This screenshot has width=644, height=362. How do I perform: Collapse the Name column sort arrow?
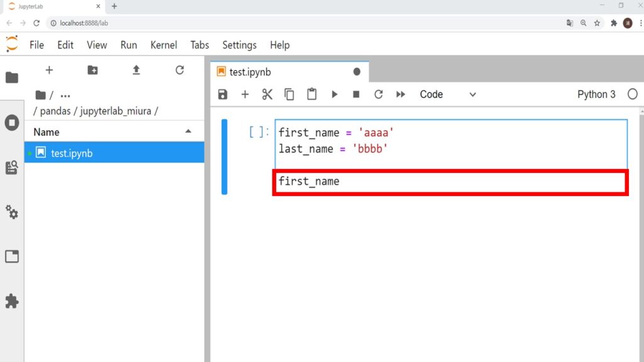(x=189, y=131)
